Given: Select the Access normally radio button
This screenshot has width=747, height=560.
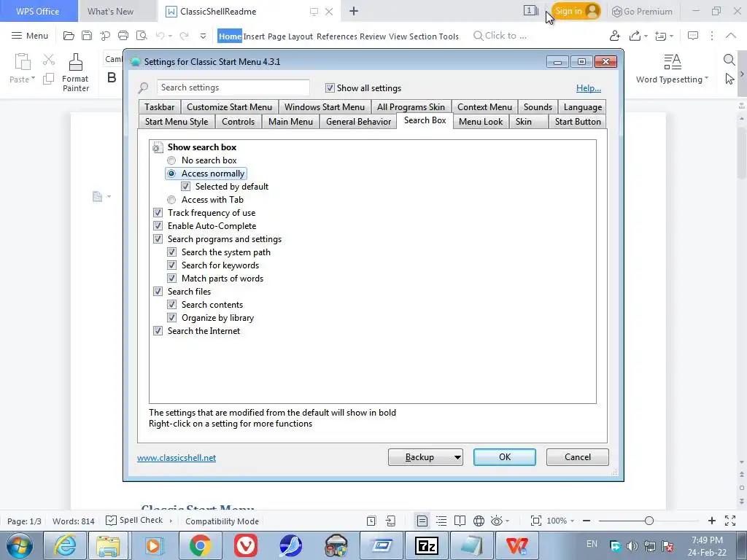Looking at the screenshot, I should pos(171,174).
